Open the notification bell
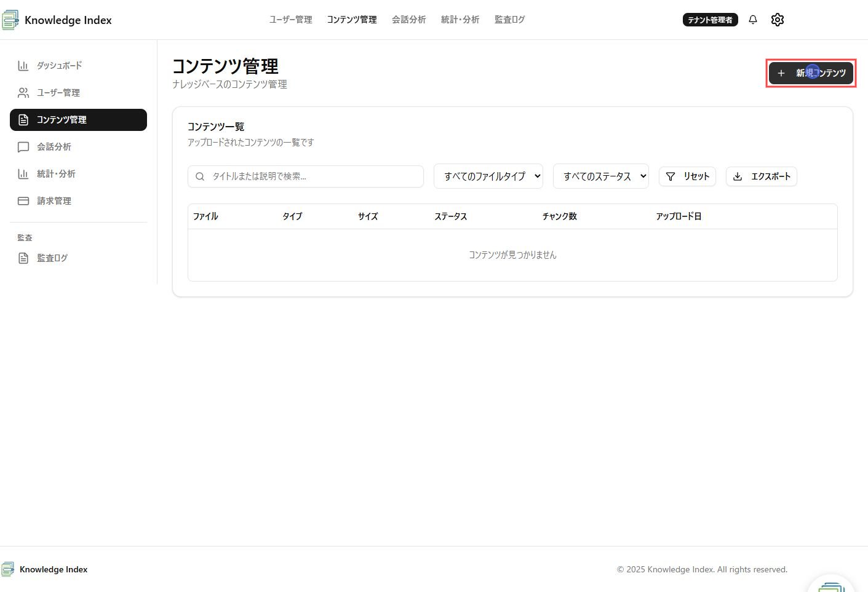The height and width of the screenshot is (592, 868). point(753,20)
